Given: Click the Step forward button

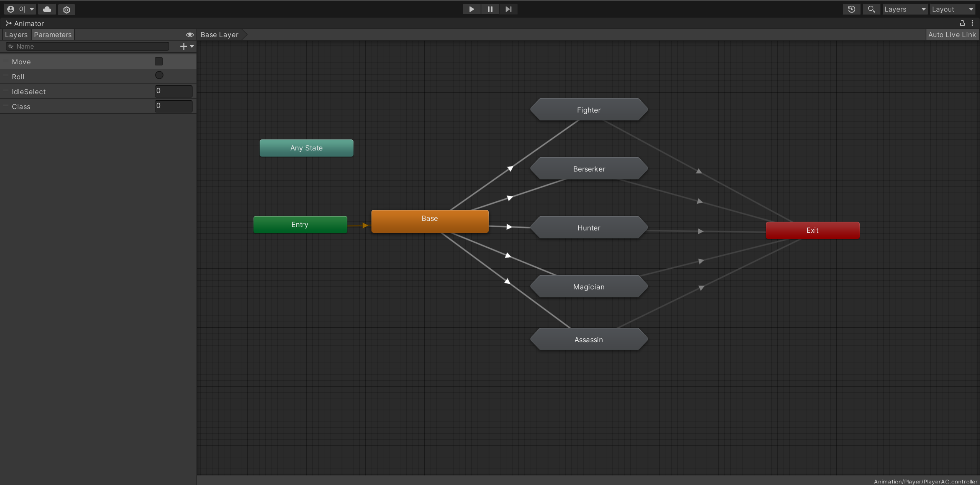Looking at the screenshot, I should click(x=508, y=9).
